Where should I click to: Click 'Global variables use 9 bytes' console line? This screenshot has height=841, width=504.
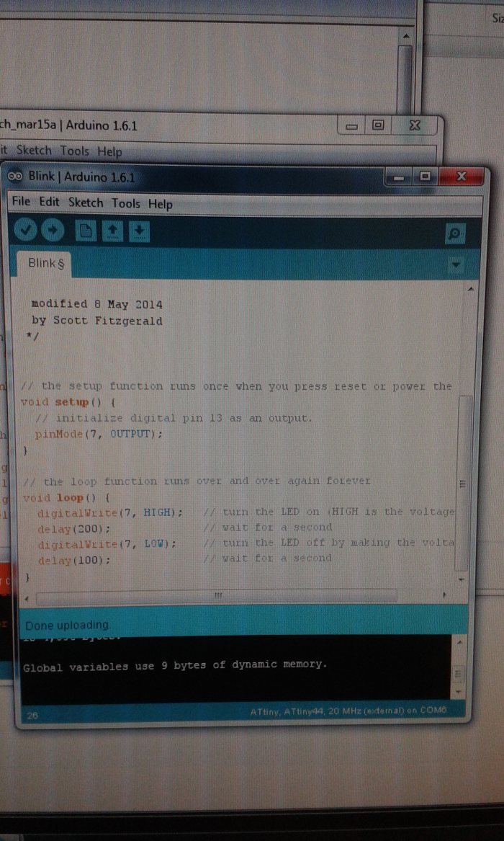pyautogui.click(x=175, y=666)
